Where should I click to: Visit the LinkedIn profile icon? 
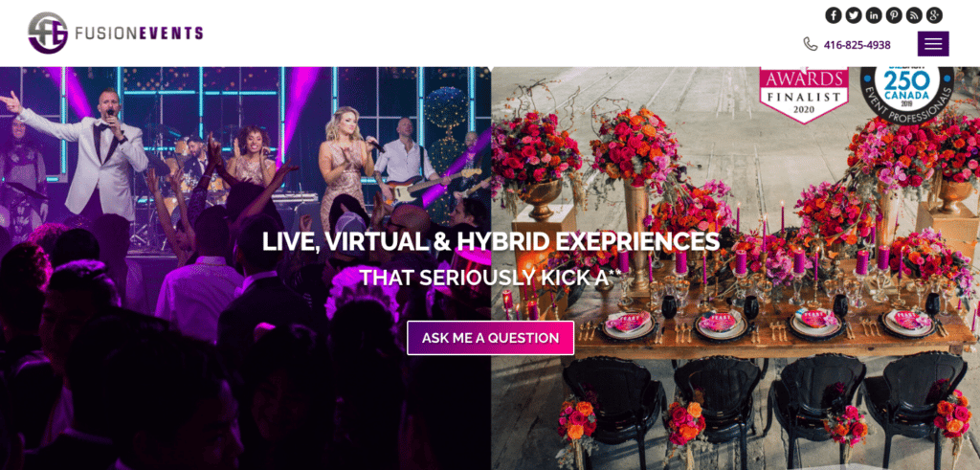pyautogui.click(x=874, y=15)
